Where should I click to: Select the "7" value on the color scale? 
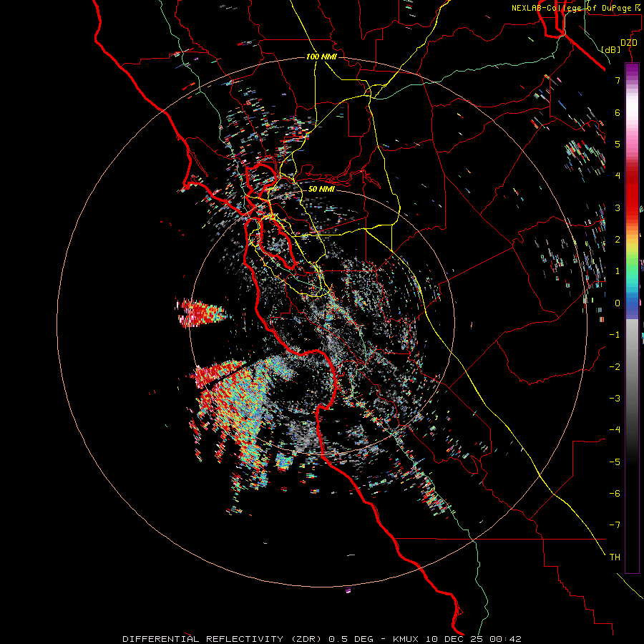618,80
